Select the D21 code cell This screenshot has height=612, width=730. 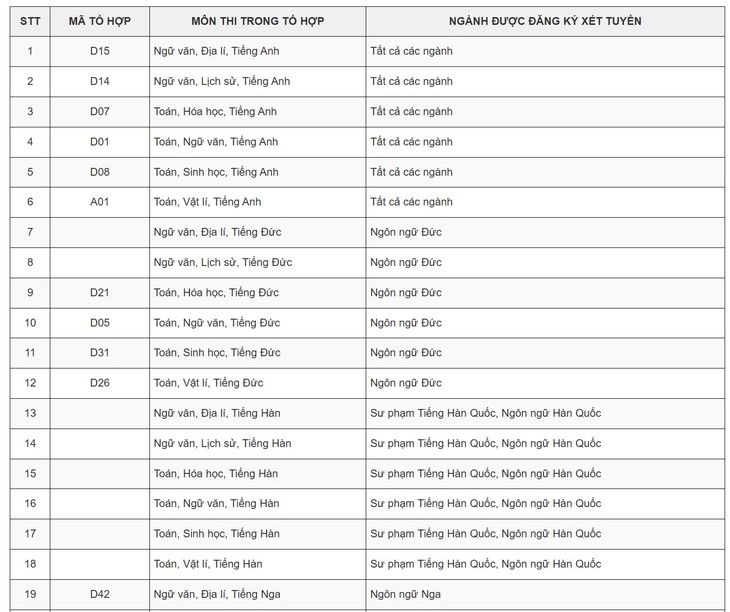click(100, 293)
